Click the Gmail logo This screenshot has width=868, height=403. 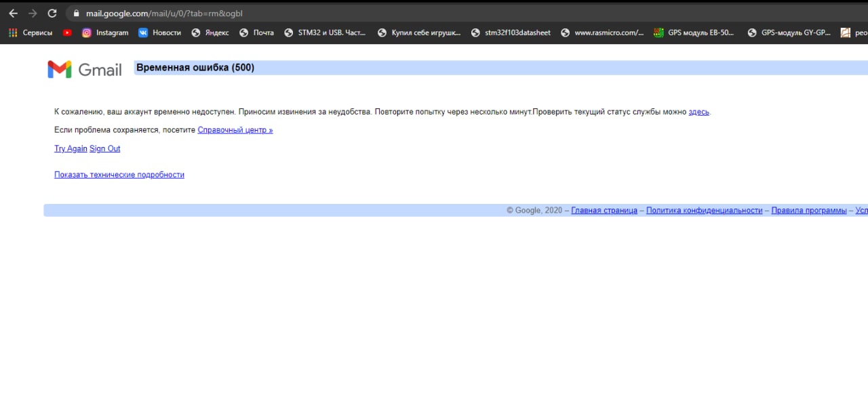click(85, 69)
